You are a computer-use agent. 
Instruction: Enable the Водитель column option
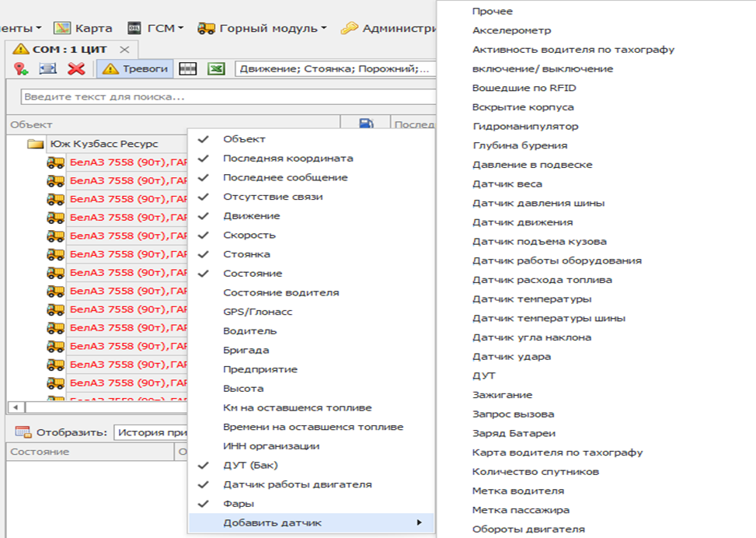249,330
